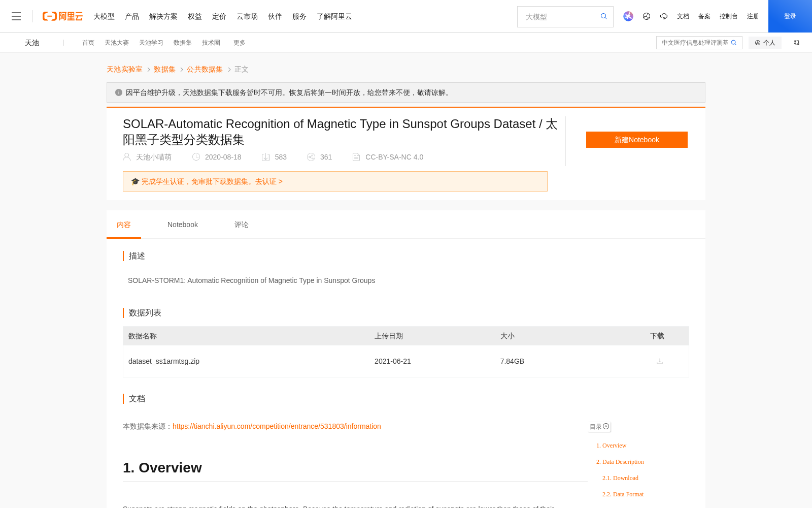Click the author avatar icon

tap(127, 157)
